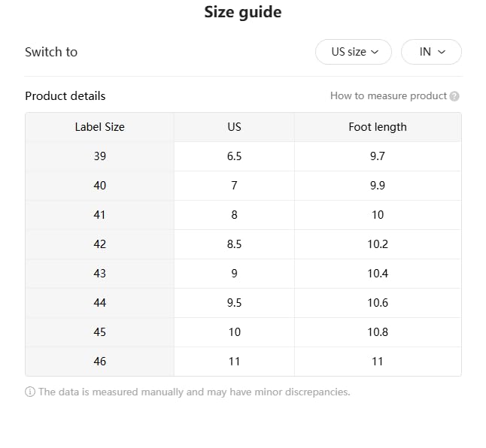The height and width of the screenshot is (448, 486).
Task: Click the Size guide heading
Action: pos(243,13)
